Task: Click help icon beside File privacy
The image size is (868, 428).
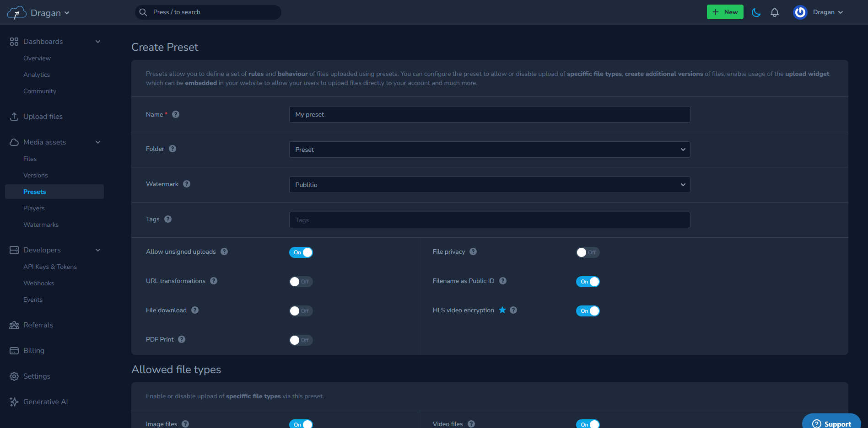Action: point(473,251)
